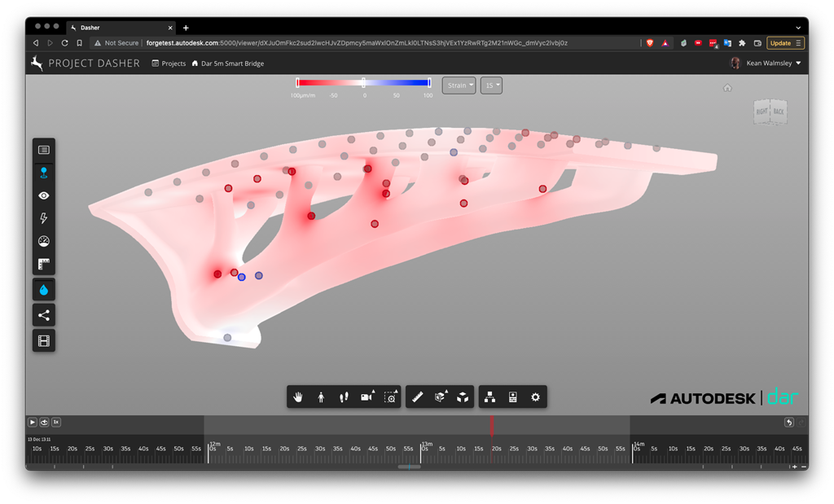Open Kean Walmsley user account menu
This screenshot has height=504, width=834.
click(767, 64)
